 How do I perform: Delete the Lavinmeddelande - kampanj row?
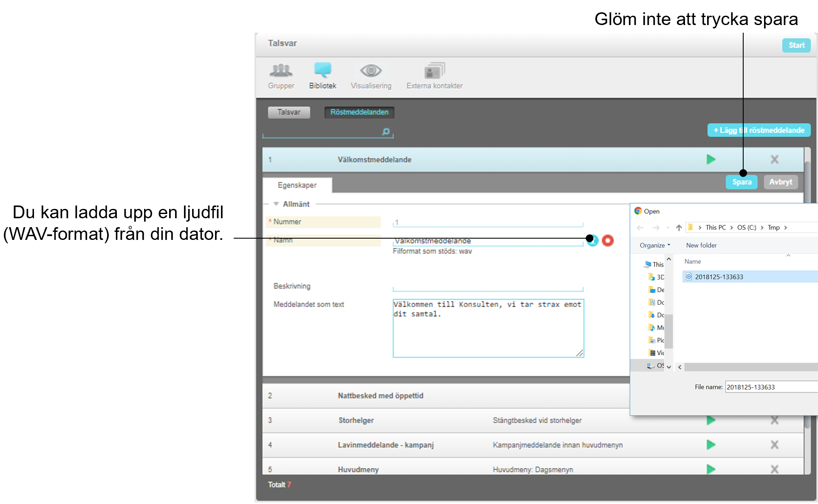[x=775, y=445]
